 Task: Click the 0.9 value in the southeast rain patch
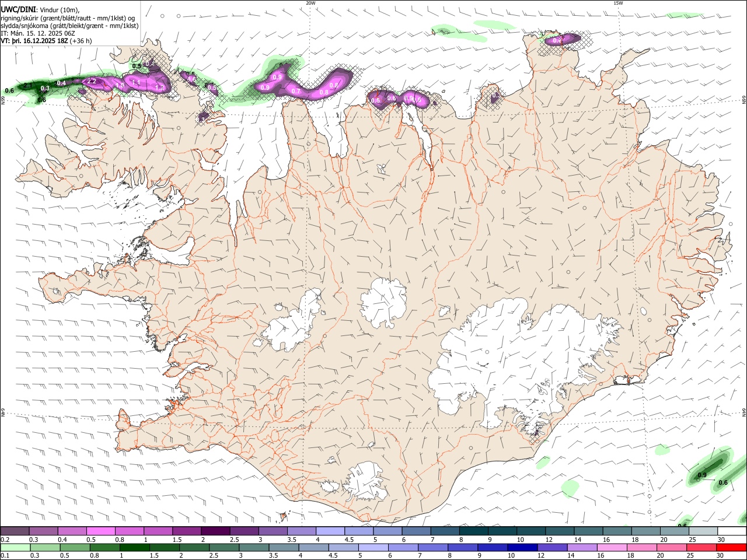click(702, 475)
